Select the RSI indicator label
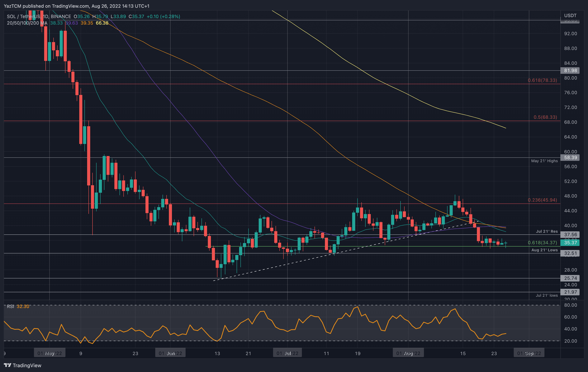Image resolution: width=588 pixels, height=372 pixels. (11, 306)
